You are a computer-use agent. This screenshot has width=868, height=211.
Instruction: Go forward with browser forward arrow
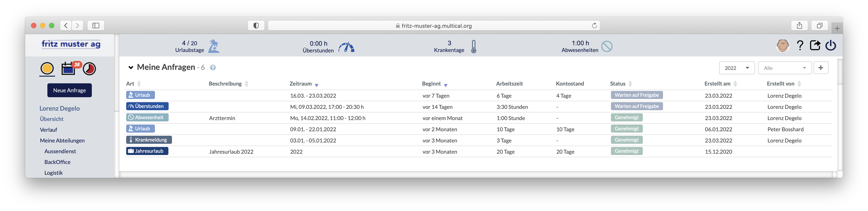77,26
